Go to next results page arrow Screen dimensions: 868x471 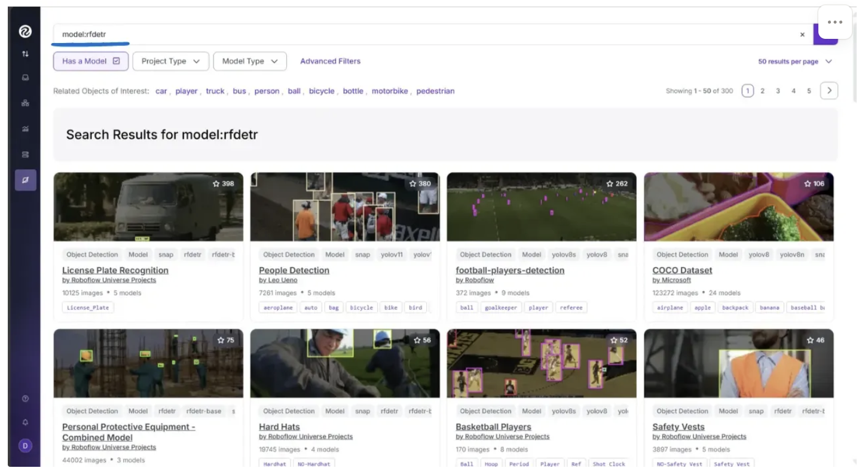829,91
